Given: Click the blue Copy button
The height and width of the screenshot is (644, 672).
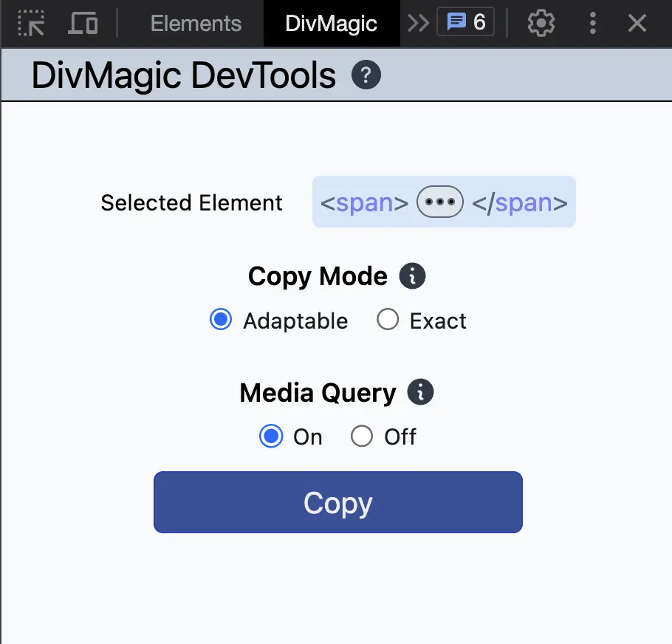Looking at the screenshot, I should [338, 502].
